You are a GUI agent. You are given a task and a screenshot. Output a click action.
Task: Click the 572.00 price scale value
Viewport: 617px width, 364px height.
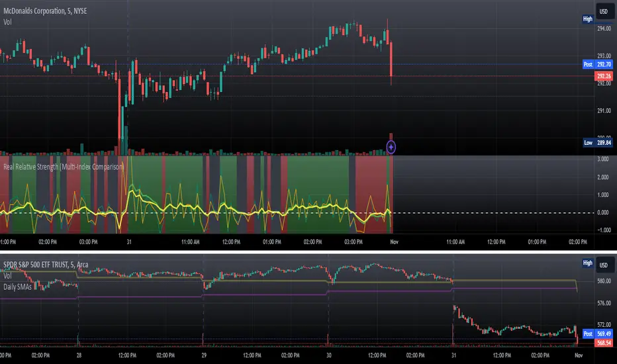604,325
